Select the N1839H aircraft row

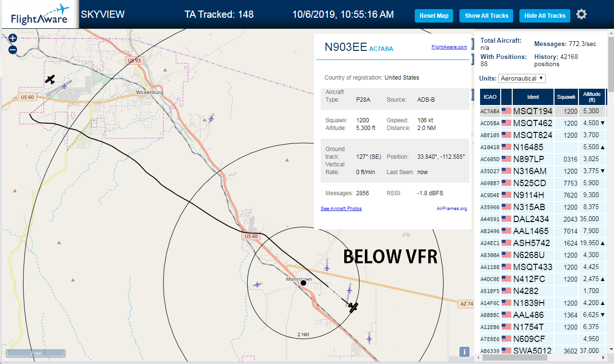[543, 303]
